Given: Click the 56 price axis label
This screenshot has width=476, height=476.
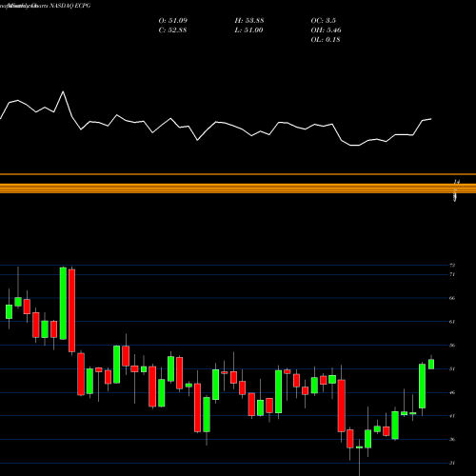Looking at the screenshot, I should tap(452, 345).
